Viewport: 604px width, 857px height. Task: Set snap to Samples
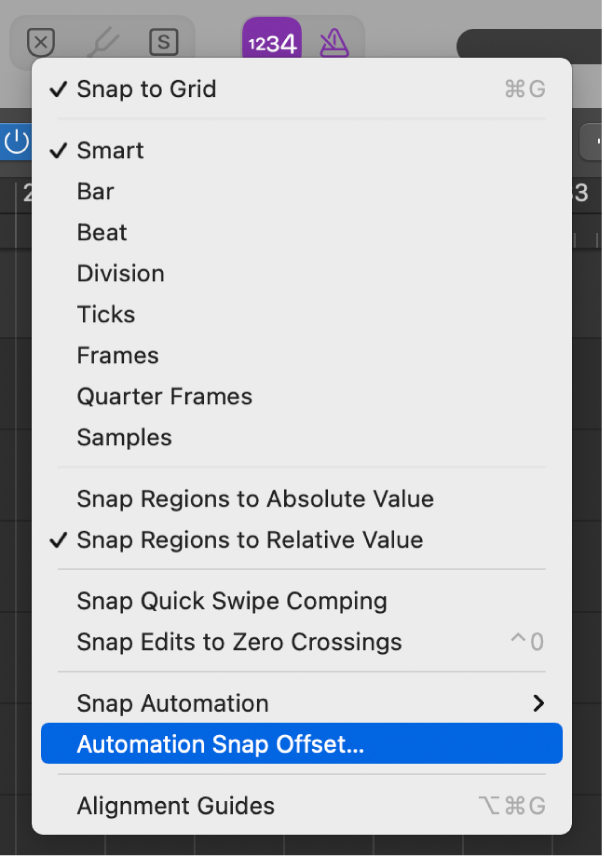(124, 437)
